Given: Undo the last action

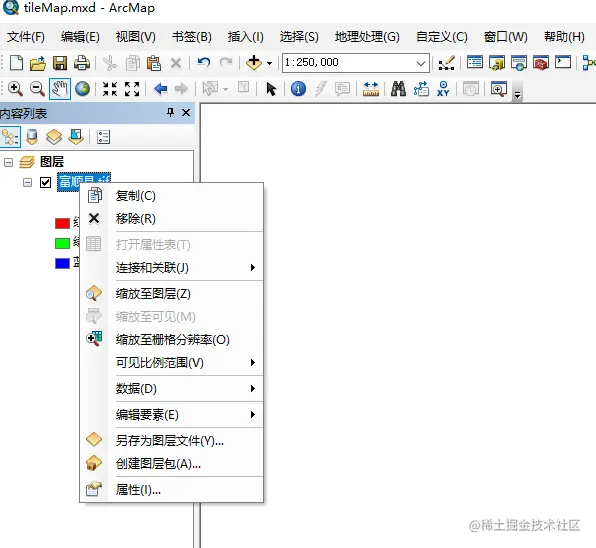Looking at the screenshot, I should pyautogui.click(x=204, y=63).
